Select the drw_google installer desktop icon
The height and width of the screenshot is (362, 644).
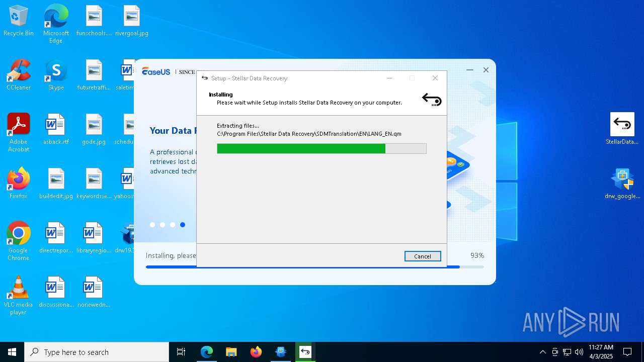point(622,184)
